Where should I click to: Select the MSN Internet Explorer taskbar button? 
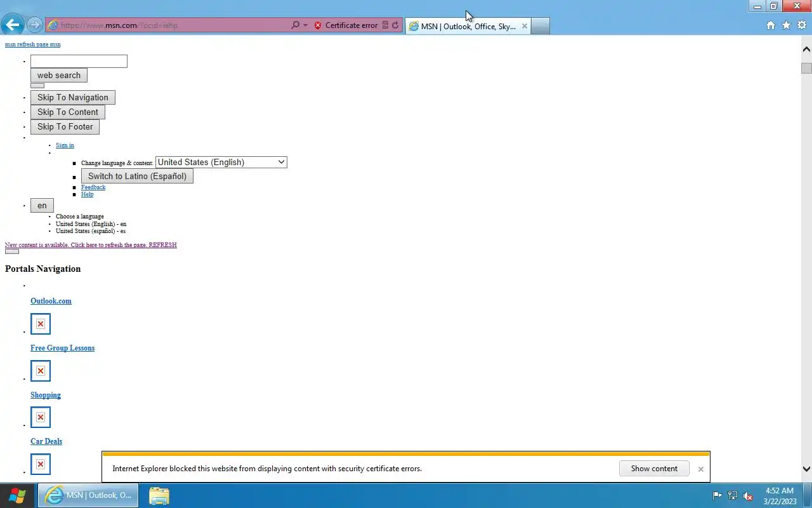tap(88, 495)
